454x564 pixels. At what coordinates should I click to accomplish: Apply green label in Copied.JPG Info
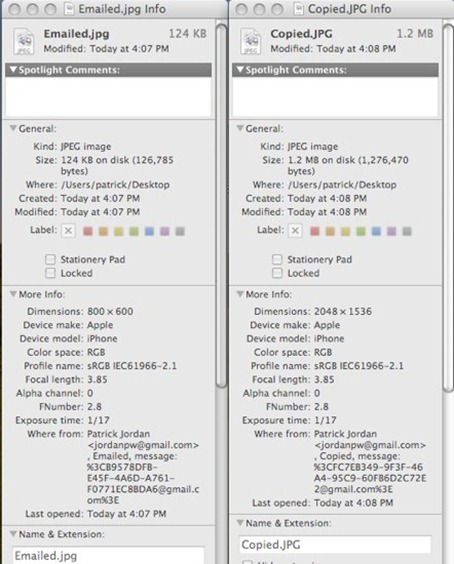[361, 231]
